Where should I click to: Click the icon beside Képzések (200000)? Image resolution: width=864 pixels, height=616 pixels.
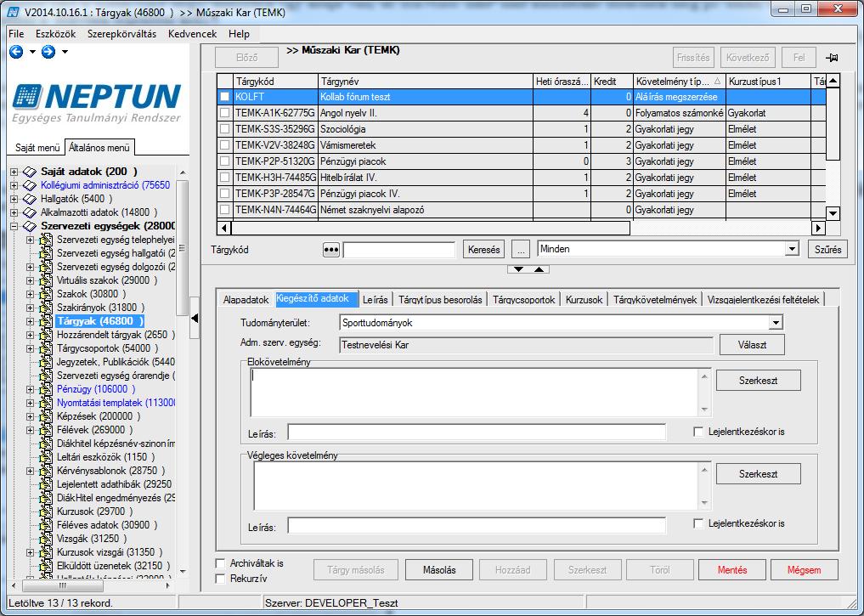click(x=46, y=416)
